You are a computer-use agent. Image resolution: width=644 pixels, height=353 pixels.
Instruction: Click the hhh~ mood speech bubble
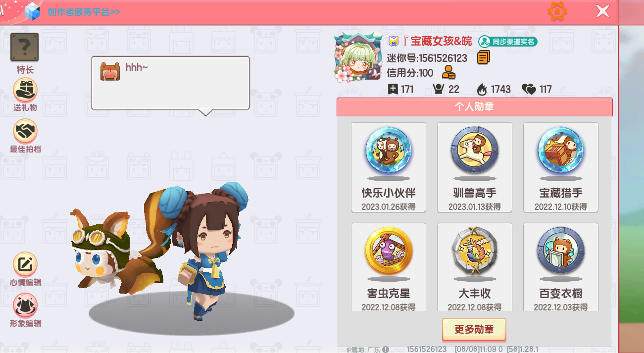(170, 83)
